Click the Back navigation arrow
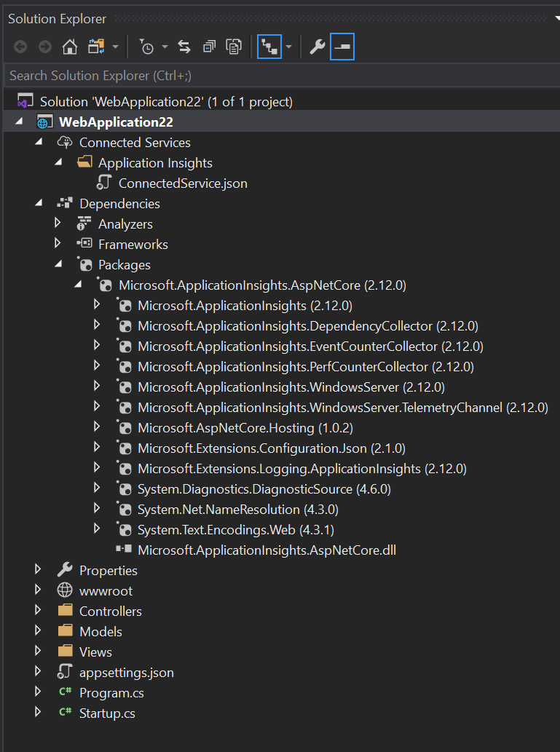 19,47
